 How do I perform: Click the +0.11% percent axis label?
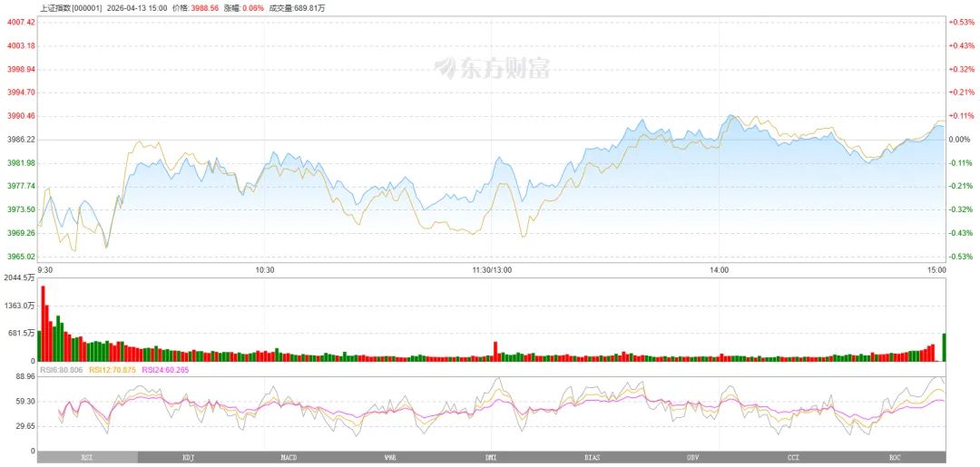coord(961,115)
